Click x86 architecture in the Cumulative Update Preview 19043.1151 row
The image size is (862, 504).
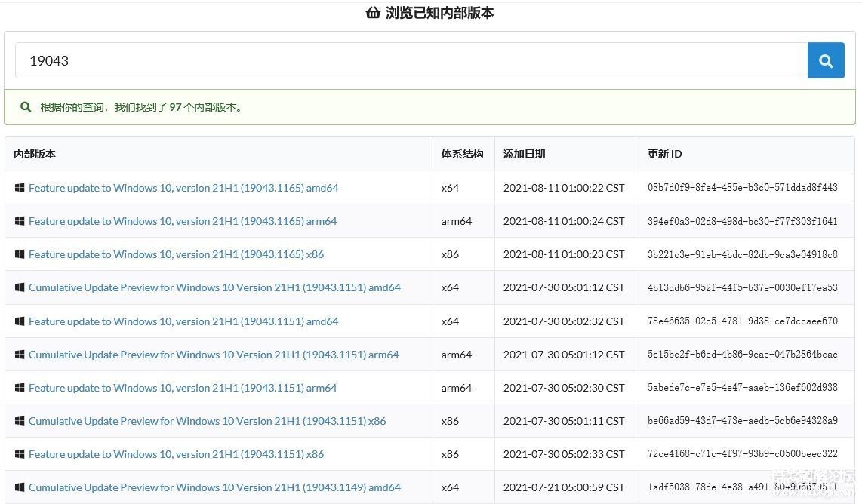coord(450,421)
